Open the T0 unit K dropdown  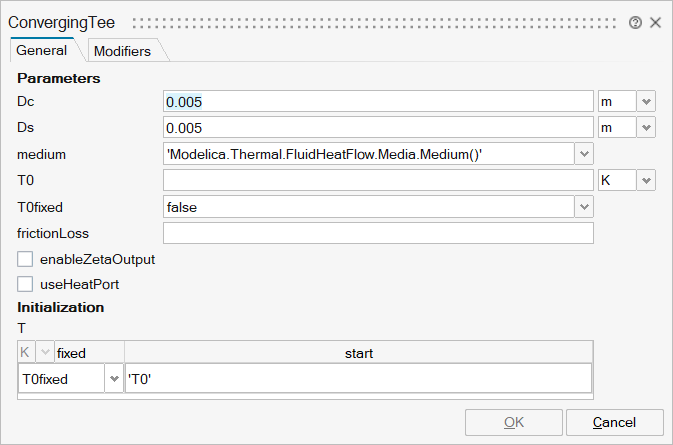645,180
